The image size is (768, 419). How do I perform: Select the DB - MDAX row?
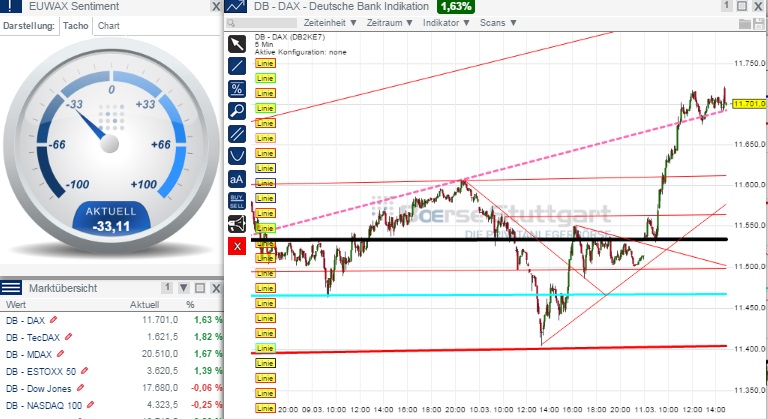click(x=111, y=354)
